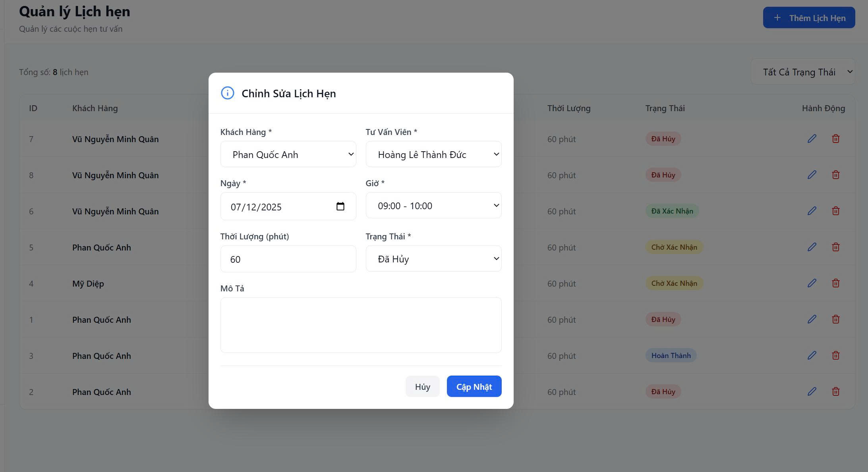The height and width of the screenshot is (472, 868).
Task: Click the edit pencil icon for appointment 7
Action: (812, 139)
